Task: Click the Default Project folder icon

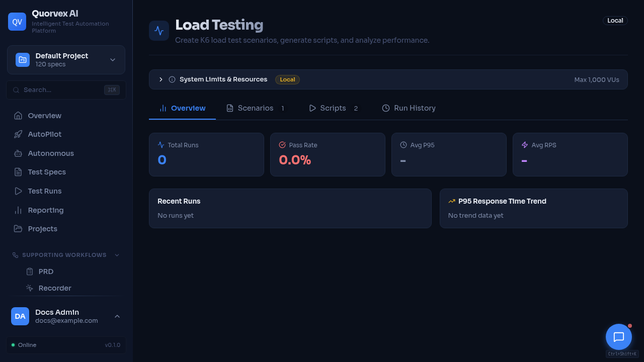Action: 23,60
